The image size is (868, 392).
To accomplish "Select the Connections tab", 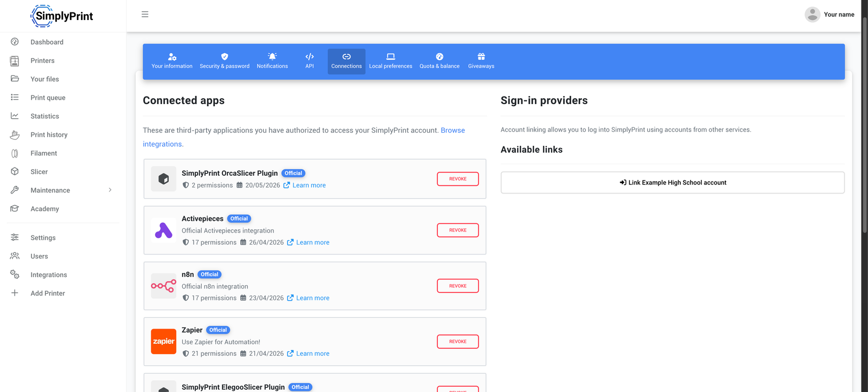I will coord(347,61).
